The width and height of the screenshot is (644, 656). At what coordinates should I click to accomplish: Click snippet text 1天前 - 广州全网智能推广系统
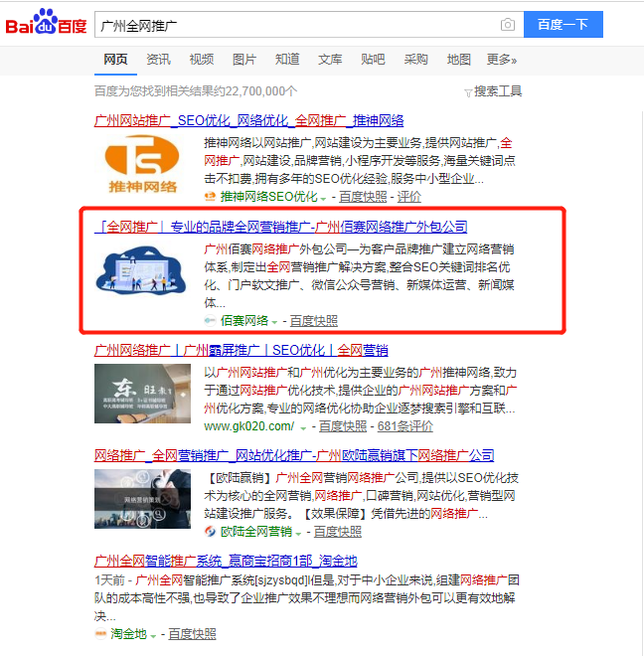[x=175, y=580]
